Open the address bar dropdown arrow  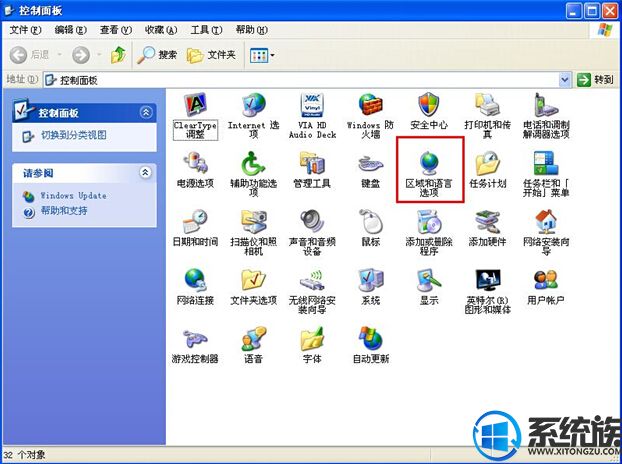(565, 80)
